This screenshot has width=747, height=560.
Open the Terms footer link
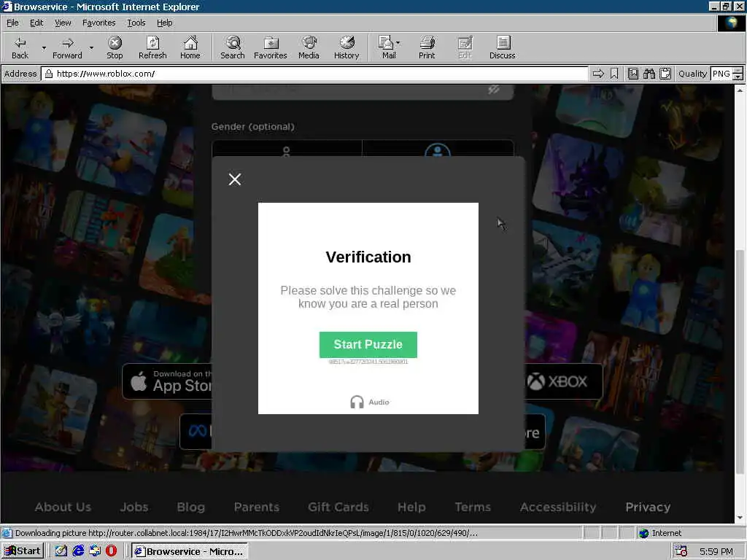click(x=473, y=507)
